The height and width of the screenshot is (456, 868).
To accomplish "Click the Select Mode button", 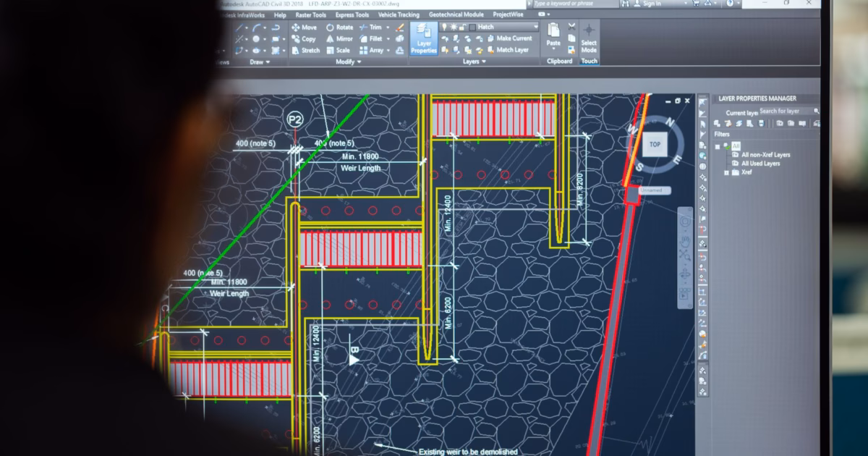I will pos(589,40).
